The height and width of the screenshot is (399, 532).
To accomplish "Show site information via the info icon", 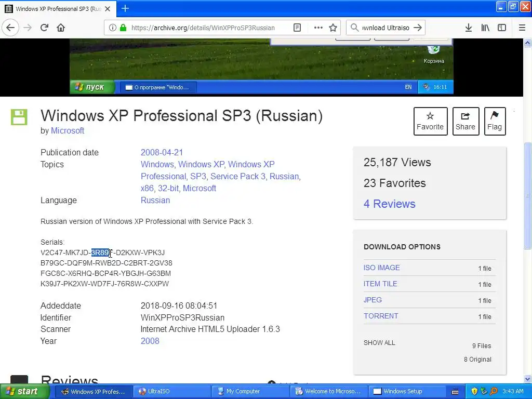I will 113,28.
